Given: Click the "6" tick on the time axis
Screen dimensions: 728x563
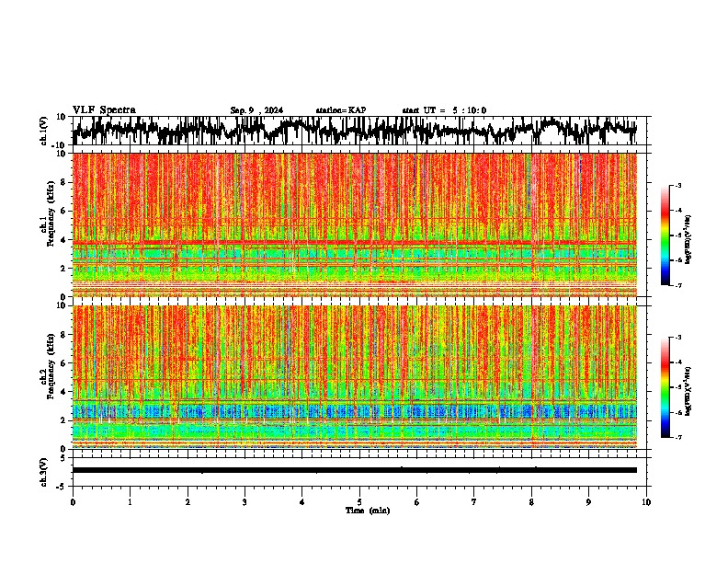Looking at the screenshot, I should 416,502.
